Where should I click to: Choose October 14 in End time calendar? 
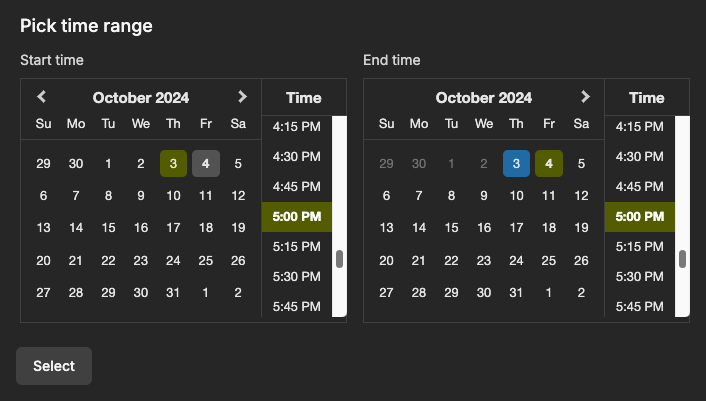[x=419, y=228]
